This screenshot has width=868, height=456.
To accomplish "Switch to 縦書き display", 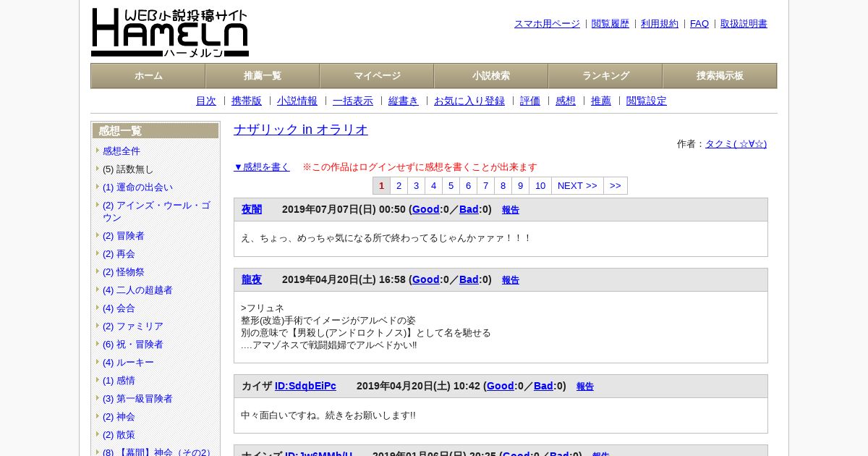I will pyautogui.click(x=404, y=101).
